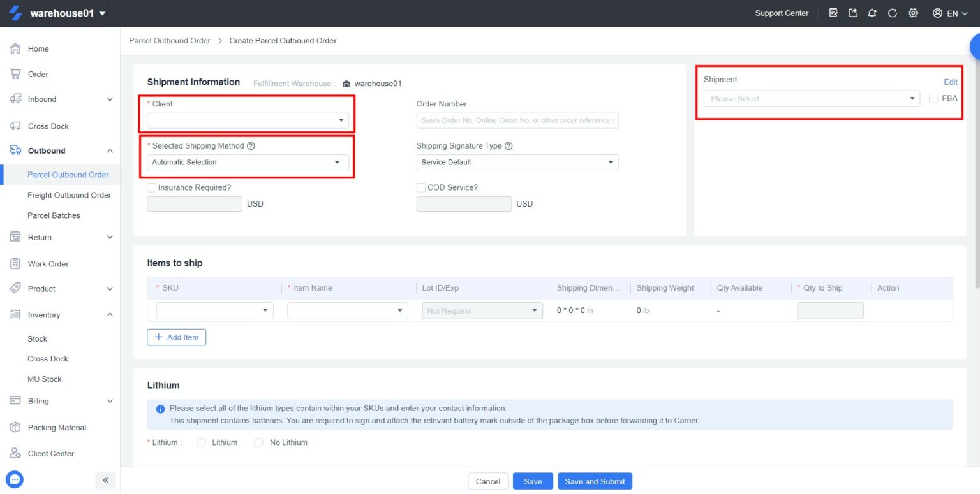Open the Item Name dropdown
The width and height of the screenshot is (980, 494).
coord(348,310)
